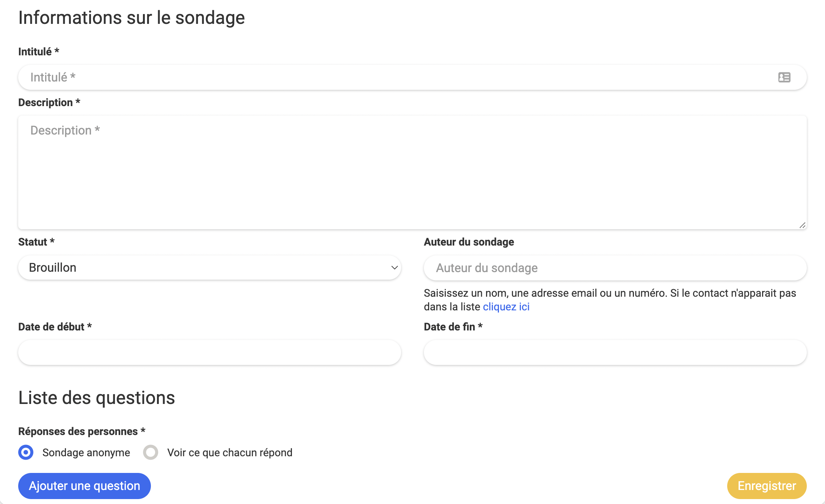Open the Date de fin field
Image resolution: width=825 pixels, height=504 pixels.
coord(615,352)
